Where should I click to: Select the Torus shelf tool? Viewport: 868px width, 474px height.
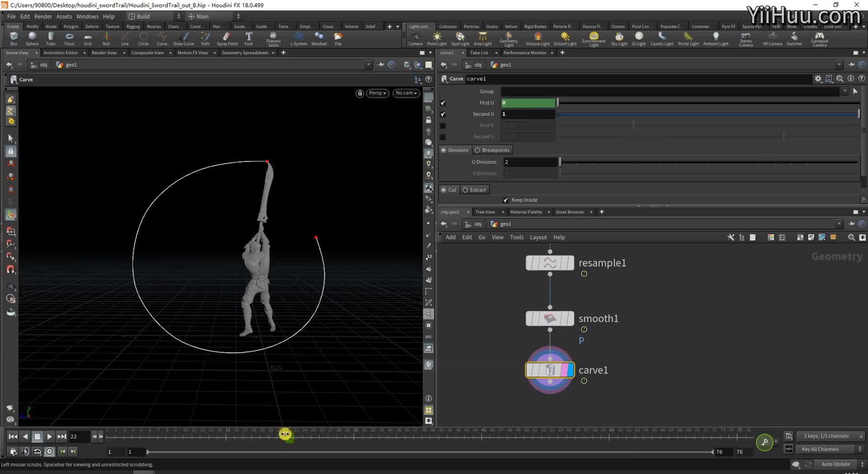pos(69,38)
